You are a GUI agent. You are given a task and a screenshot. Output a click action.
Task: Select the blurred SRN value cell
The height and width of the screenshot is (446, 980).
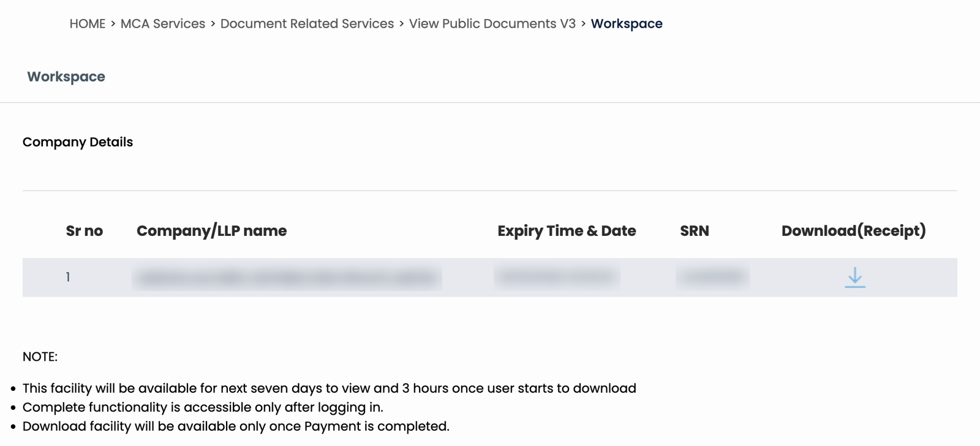713,277
